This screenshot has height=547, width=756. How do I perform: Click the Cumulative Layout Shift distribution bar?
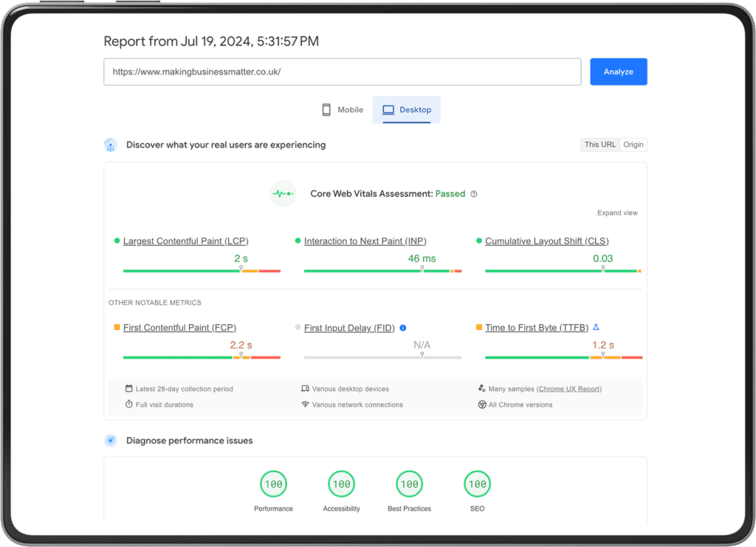563,272
